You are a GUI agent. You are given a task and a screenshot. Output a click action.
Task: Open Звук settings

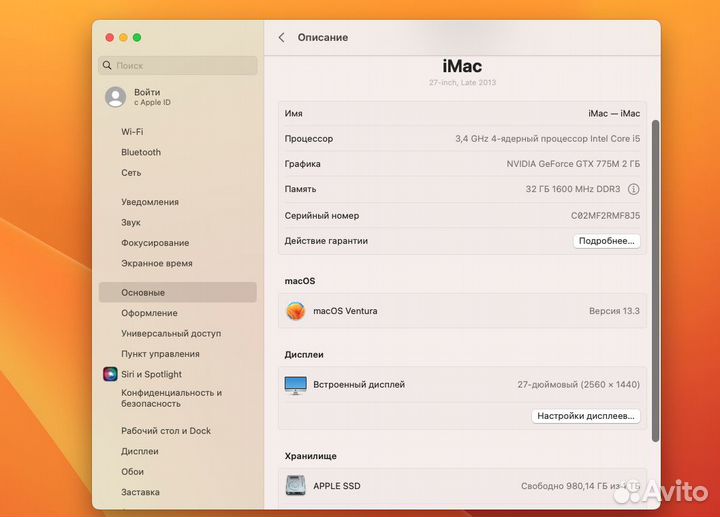178,222
